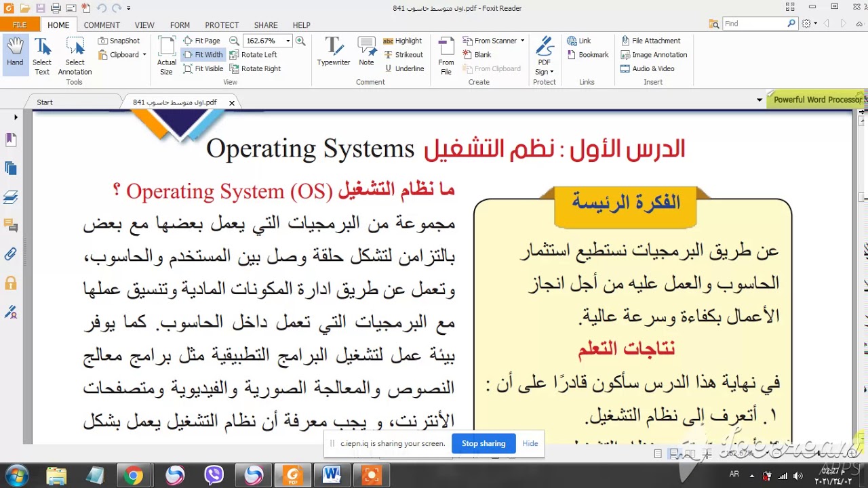Open the SHARE ribbon tab
The width and height of the screenshot is (868, 488).
(266, 25)
